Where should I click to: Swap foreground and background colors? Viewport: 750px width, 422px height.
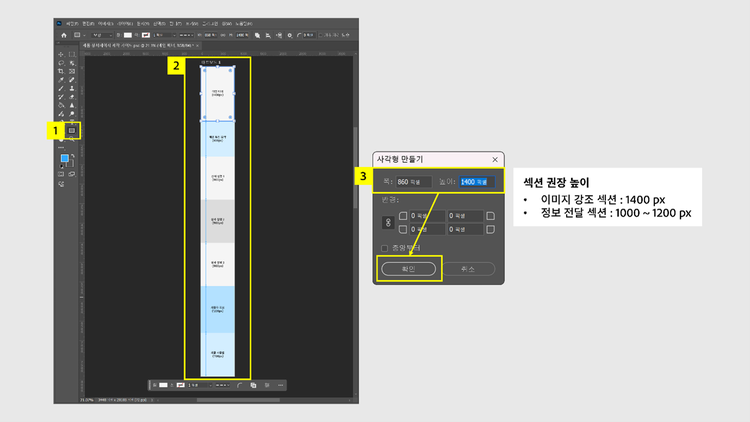[x=72, y=156]
